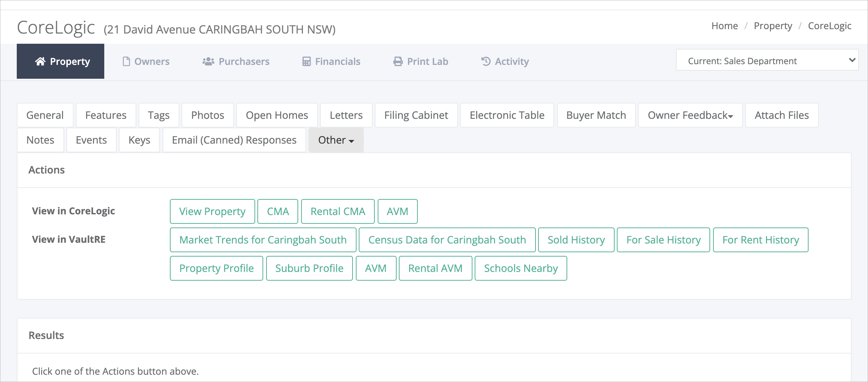Viewport: 868px width, 382px height.
Task: Click the Rental AVM button
Action: (435, 268)
